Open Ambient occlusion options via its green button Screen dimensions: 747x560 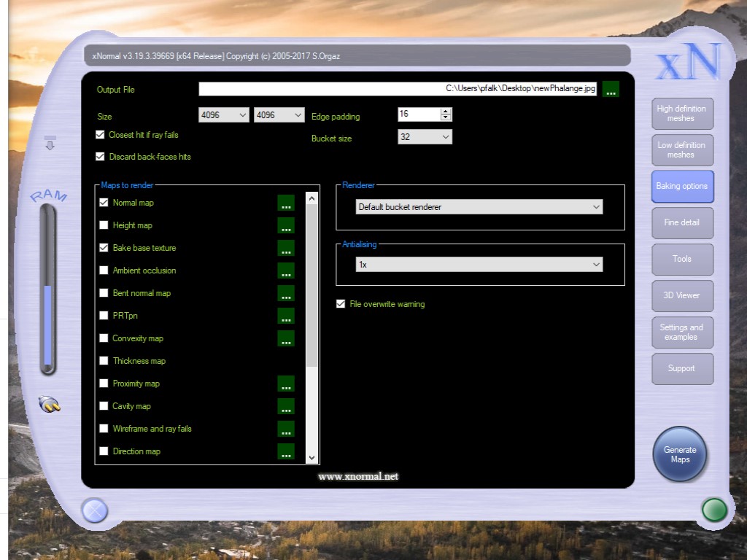click(286, 271)
